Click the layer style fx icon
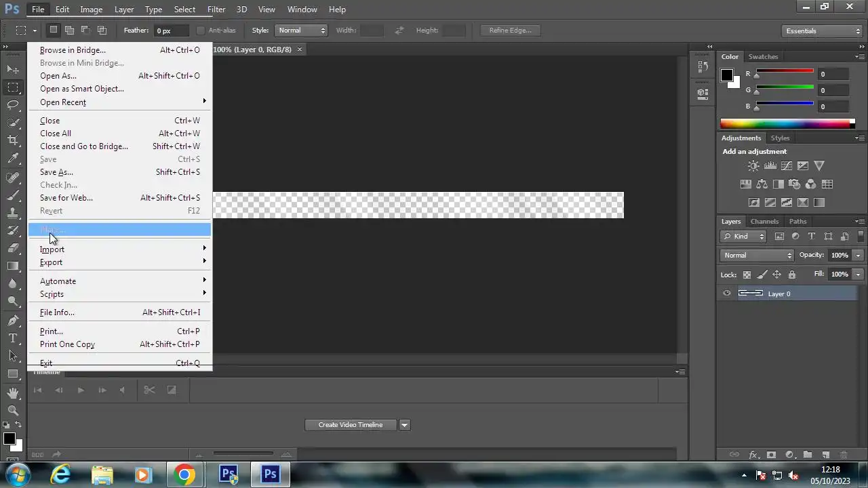868x488 pixels. (x=753, y=455)
